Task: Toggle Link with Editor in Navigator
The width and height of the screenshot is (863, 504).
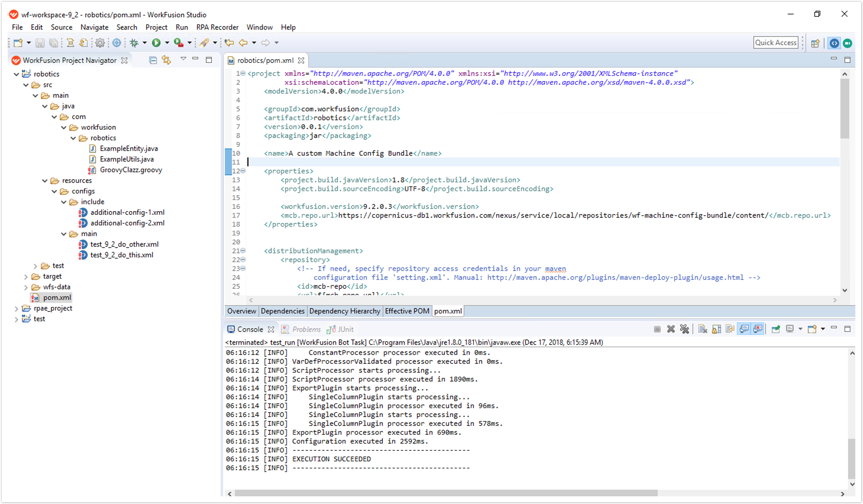Action: pos(167,60)
